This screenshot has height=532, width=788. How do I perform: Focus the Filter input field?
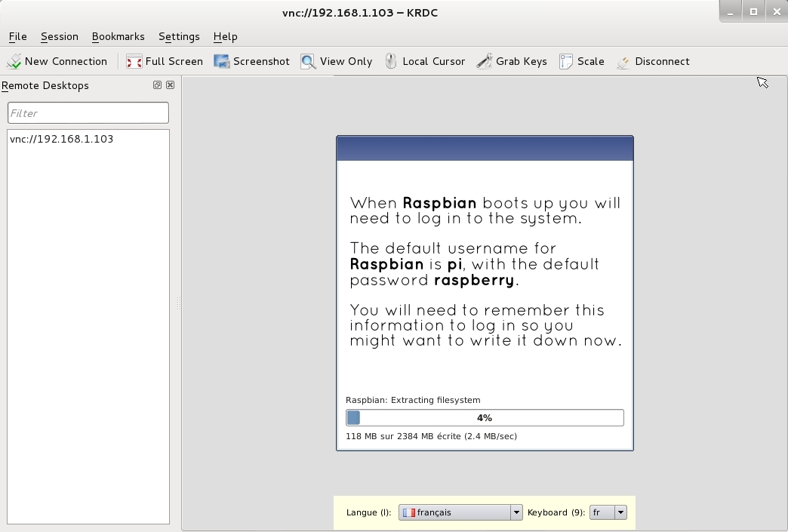coord(88,113)
